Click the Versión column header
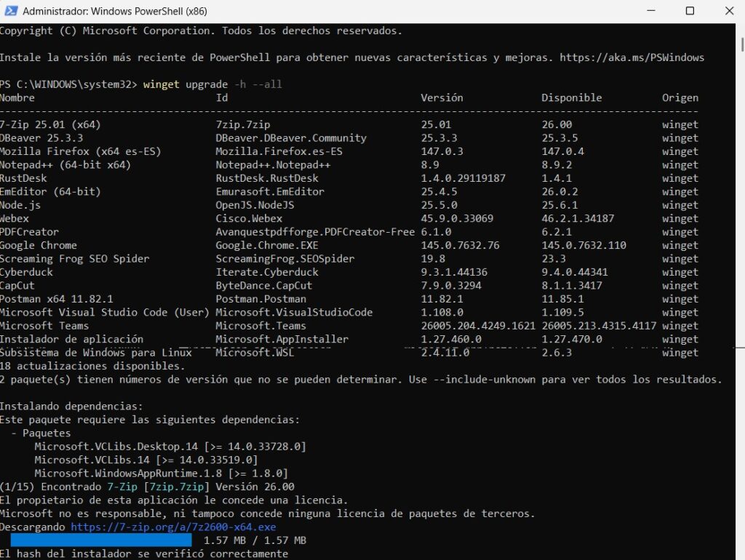This screenshot has width=745, height=560. [x=439, y=97]
